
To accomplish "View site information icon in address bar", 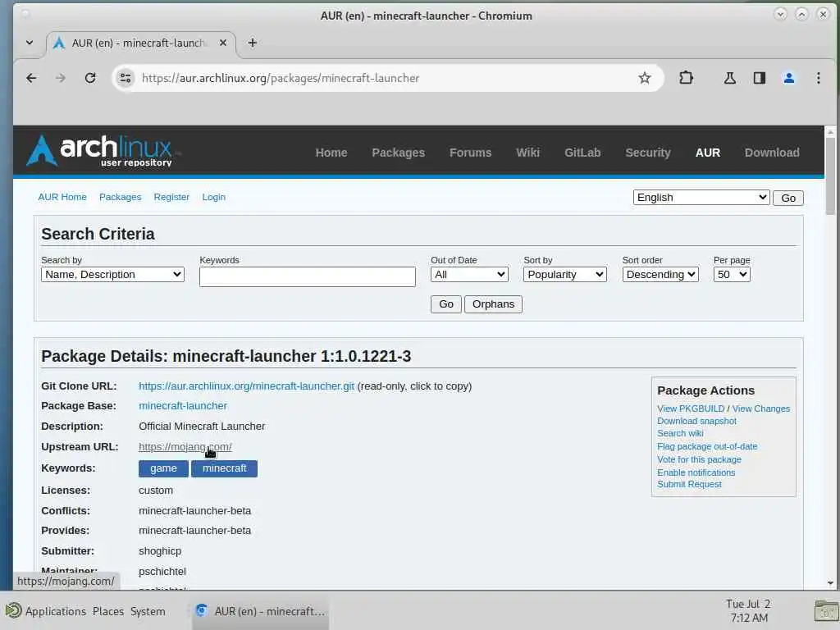I will (x=126, y=78).
